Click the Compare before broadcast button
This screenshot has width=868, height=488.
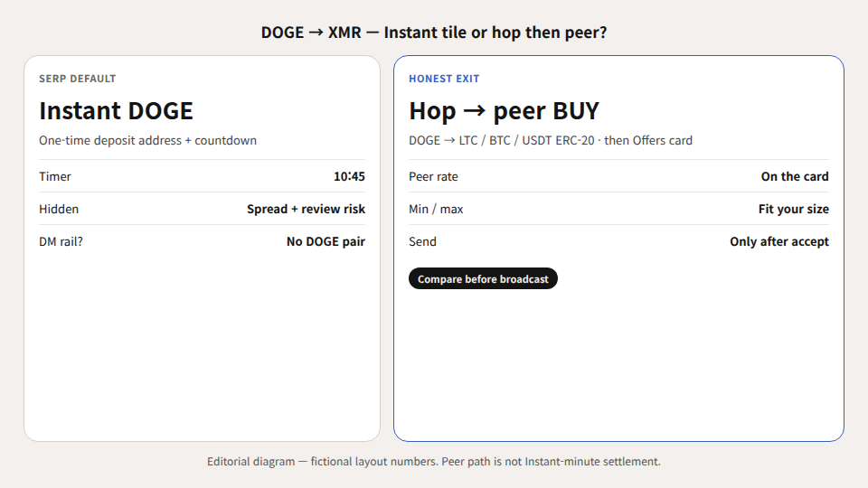pyautogui.click(x=483, y=279)
